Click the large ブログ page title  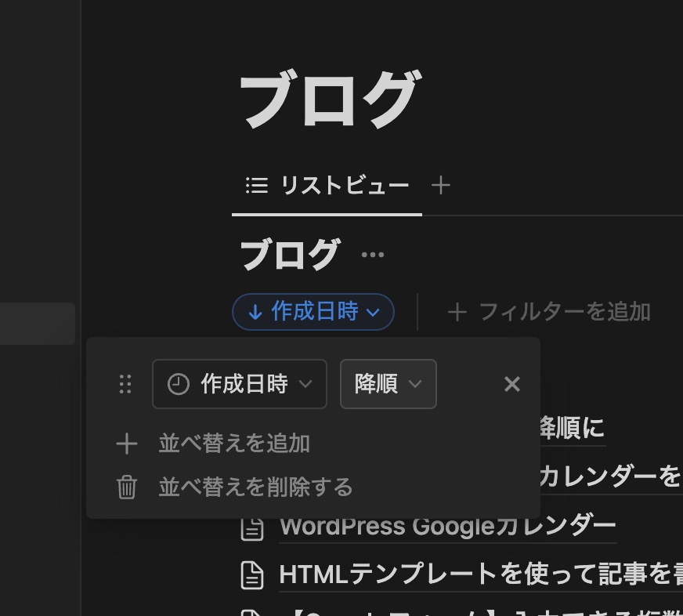point(331,99)
